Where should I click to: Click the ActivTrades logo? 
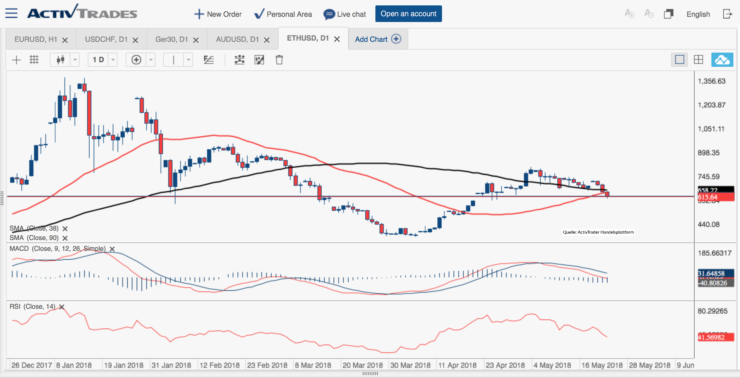pos(82,12)
